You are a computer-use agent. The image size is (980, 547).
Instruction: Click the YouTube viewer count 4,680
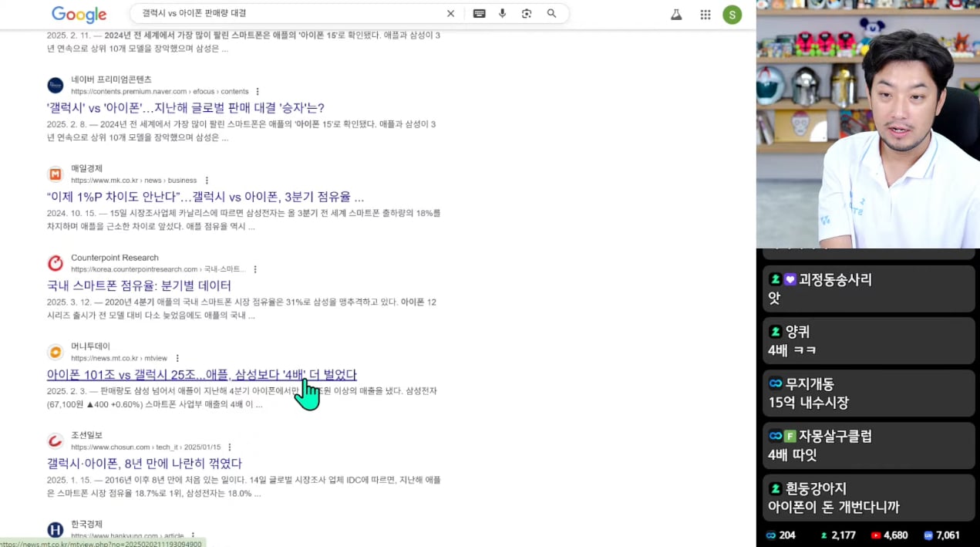click(x=889, y=535)
